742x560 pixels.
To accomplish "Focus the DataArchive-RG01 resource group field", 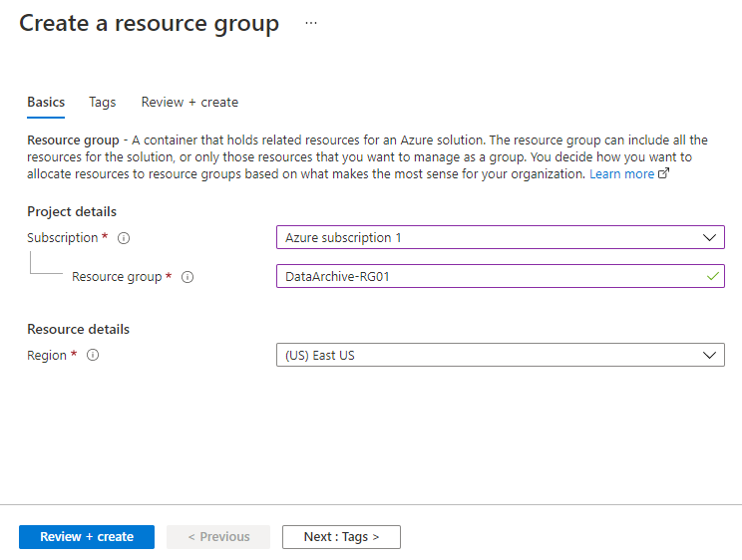I will 501,276.
